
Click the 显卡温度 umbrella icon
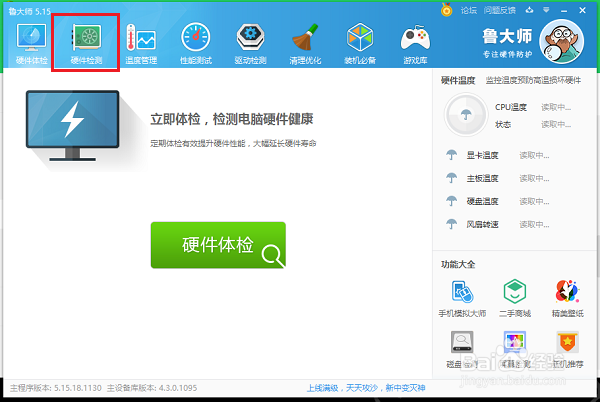click(452, 155)
